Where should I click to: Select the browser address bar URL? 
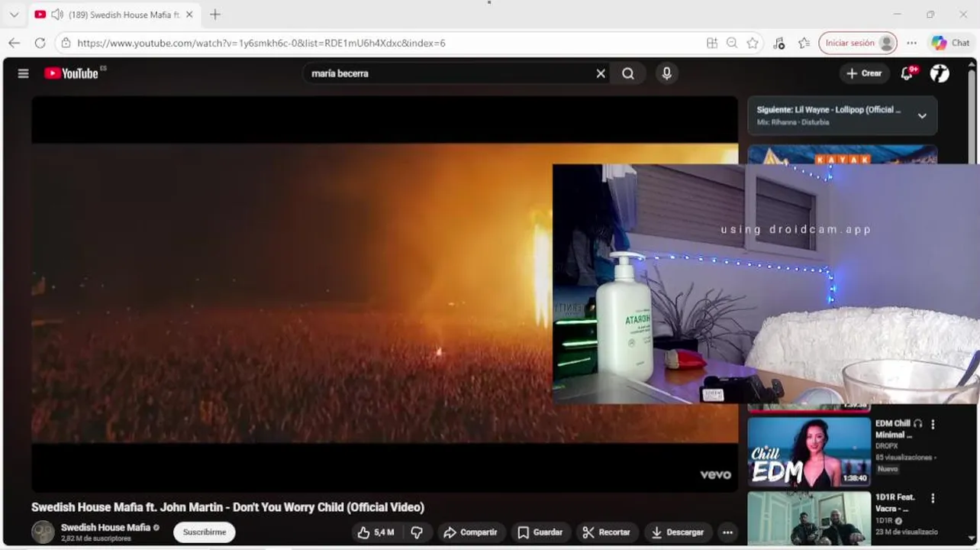tap(262, 43)
